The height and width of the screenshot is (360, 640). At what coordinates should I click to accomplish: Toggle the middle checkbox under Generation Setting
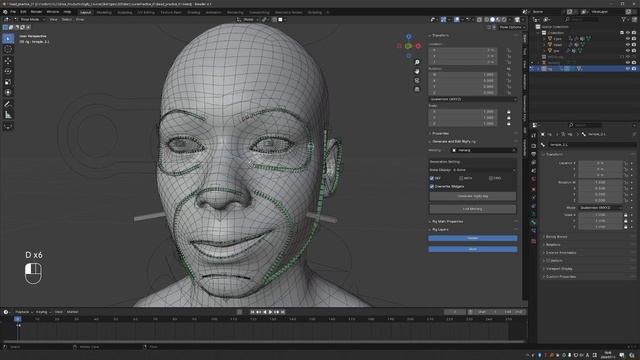(461, 178)
